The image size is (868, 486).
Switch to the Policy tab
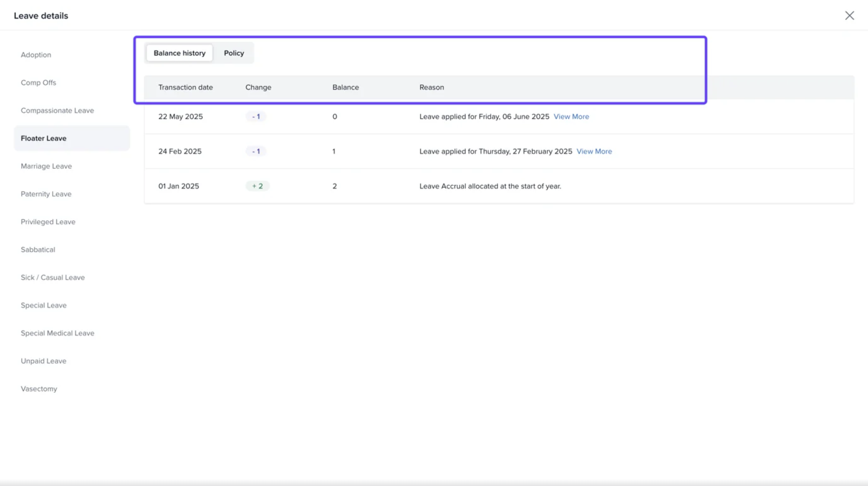pyautogui.click(x=234, y=53)
